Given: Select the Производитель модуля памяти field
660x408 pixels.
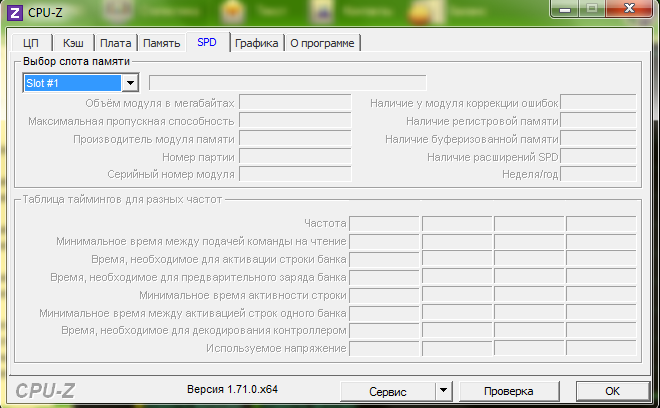Looking at the screenshot, I should (x=295, y=139).
